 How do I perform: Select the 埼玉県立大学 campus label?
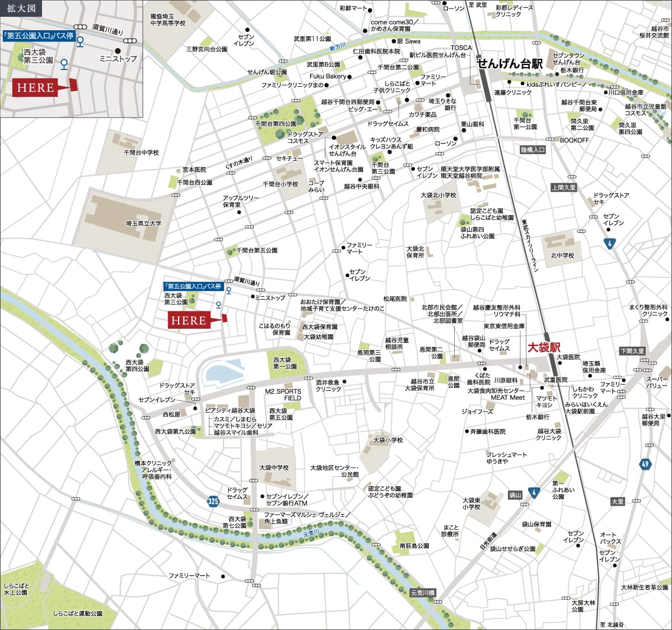coord(143,223)
